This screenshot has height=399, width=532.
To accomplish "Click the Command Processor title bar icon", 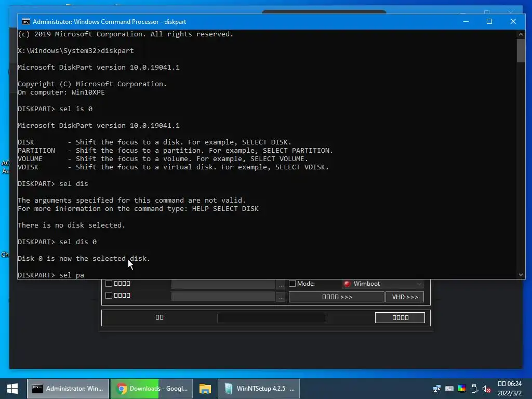I will pyautogui.click(x=26, y=22).
